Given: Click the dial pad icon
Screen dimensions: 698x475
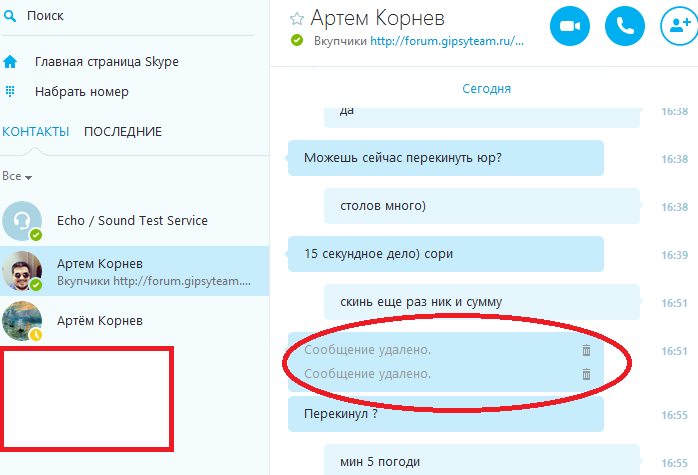Looking at the screenshot, I should pyautogui.click(x=10, y=91).
